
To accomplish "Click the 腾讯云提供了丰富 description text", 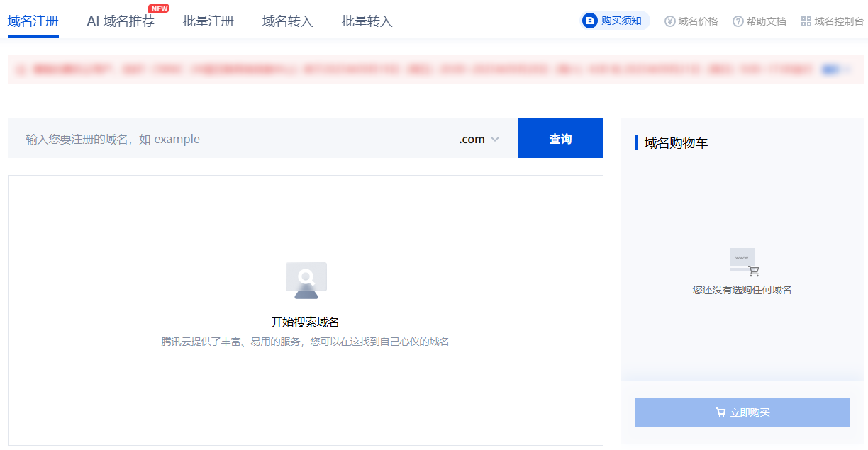I will tap(305, 342).
